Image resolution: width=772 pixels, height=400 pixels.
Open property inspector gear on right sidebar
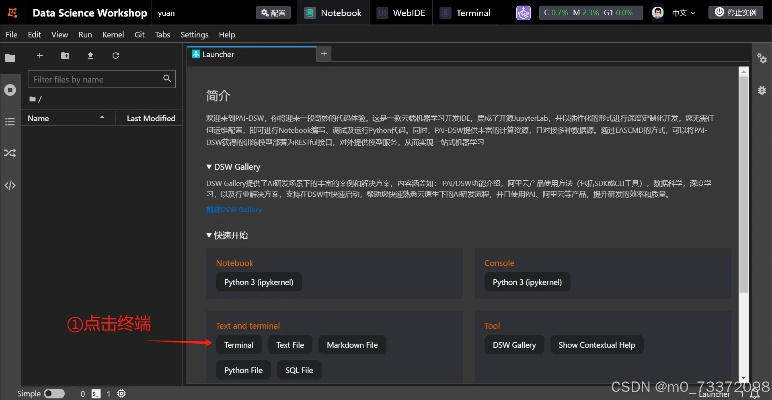point(763,59)
